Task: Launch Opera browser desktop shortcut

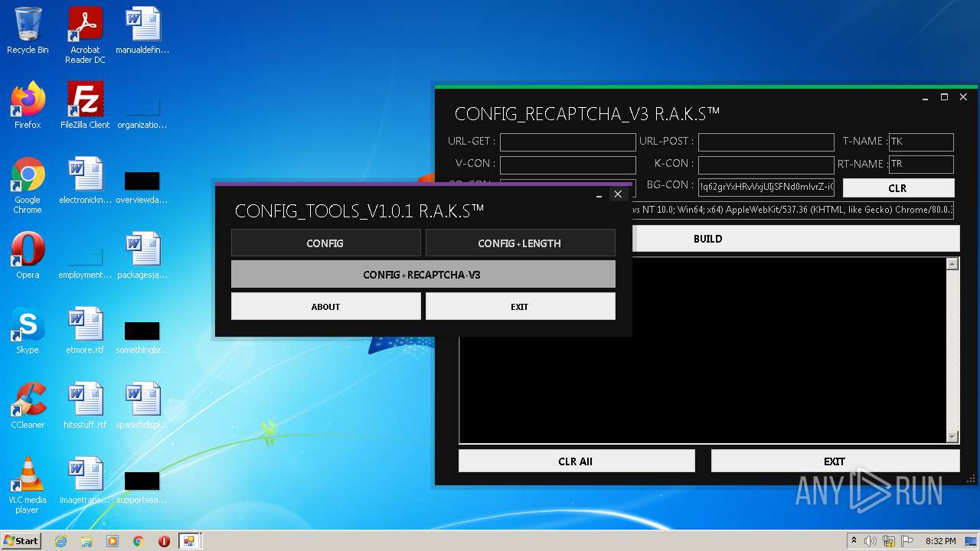Action: pyautogui.click(x=28, y=256)
